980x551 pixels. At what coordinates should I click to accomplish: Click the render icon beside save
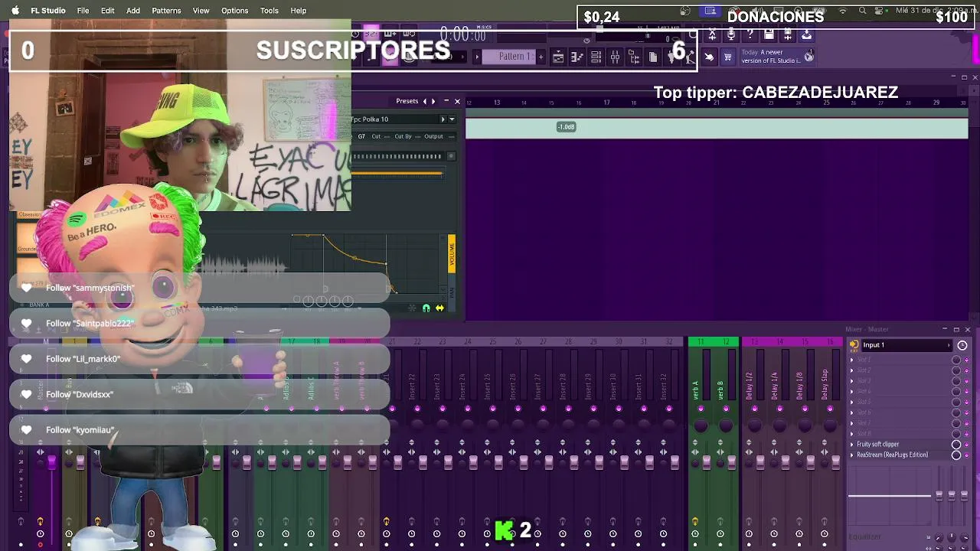pos(788,35)
